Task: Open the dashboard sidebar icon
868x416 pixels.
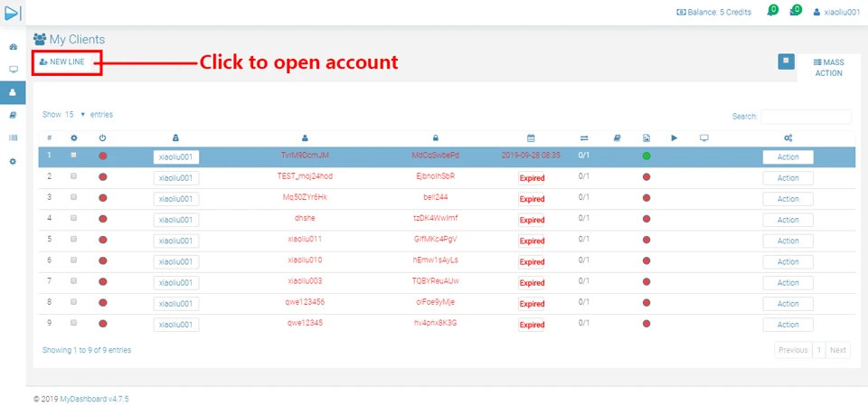Action: point(14,47)
